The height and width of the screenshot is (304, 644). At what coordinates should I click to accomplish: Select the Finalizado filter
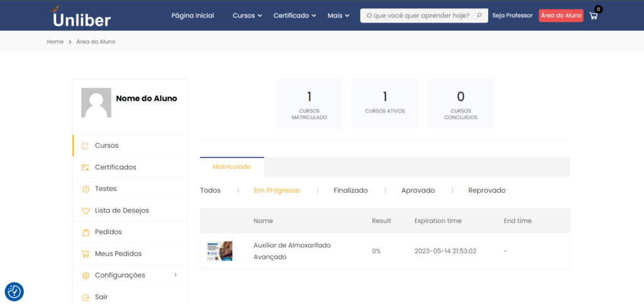350,190
